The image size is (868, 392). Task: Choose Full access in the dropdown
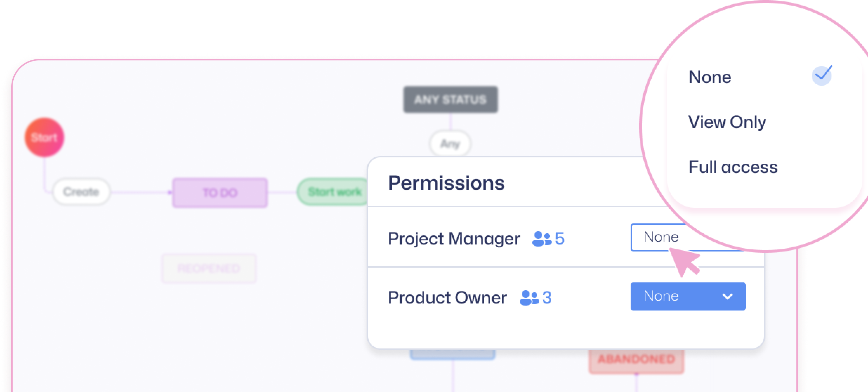click(x=733, y=167)
